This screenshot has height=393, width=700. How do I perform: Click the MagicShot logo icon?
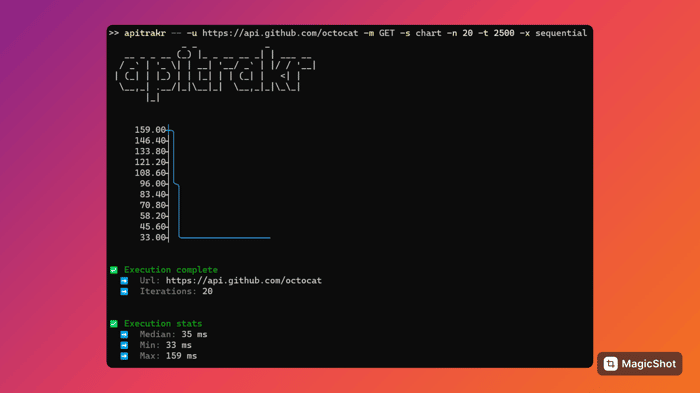coord(610,364)
